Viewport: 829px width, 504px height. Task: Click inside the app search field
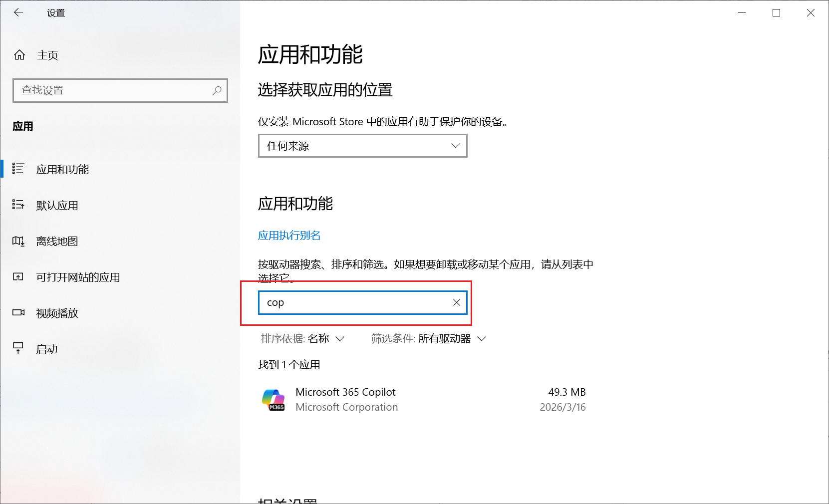349,302
